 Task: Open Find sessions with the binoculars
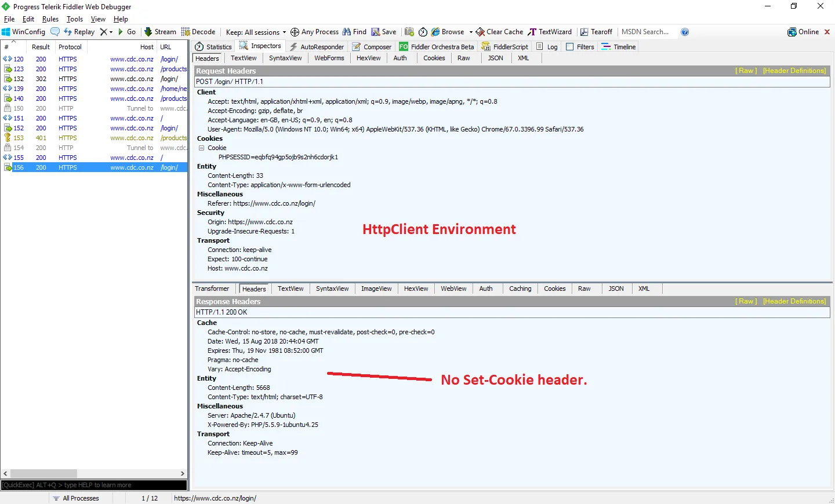(354, 32)
